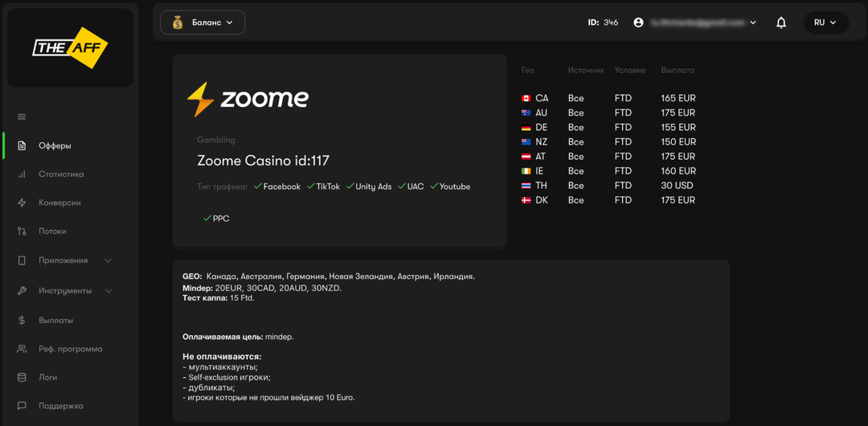Click the Логи database icon
Viewport: 868px width, 426px height.
coord(22,377)
